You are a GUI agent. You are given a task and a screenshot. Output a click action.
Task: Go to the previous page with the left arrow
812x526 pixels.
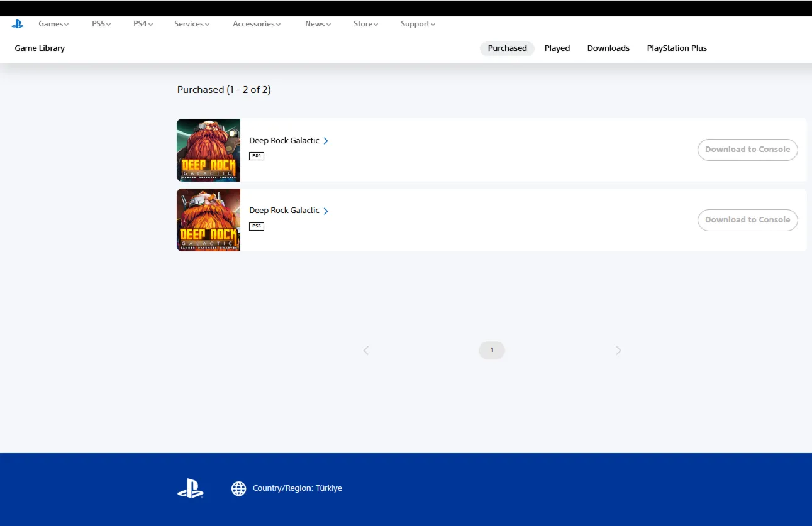(366, 351)
